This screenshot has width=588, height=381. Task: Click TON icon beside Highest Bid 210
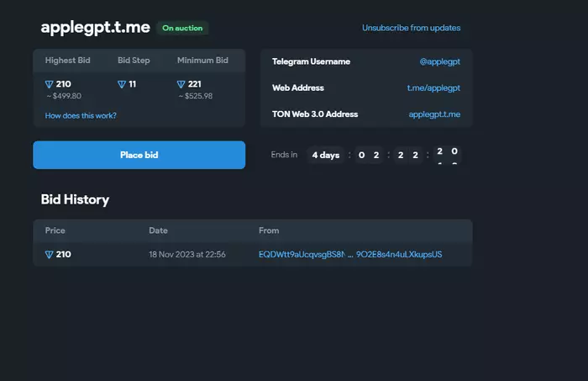[x=49, y=84]
